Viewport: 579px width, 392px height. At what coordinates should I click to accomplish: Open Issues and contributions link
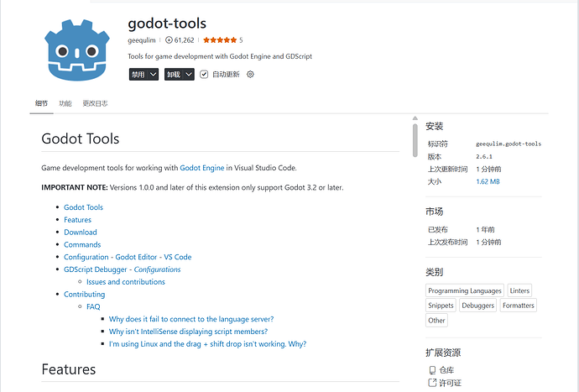coord(126,282)
